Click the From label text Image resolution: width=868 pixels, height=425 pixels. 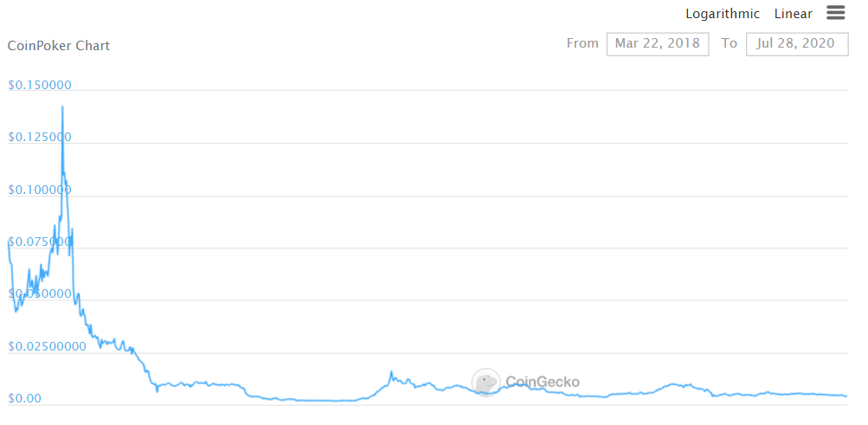click(x=582, y=43)
